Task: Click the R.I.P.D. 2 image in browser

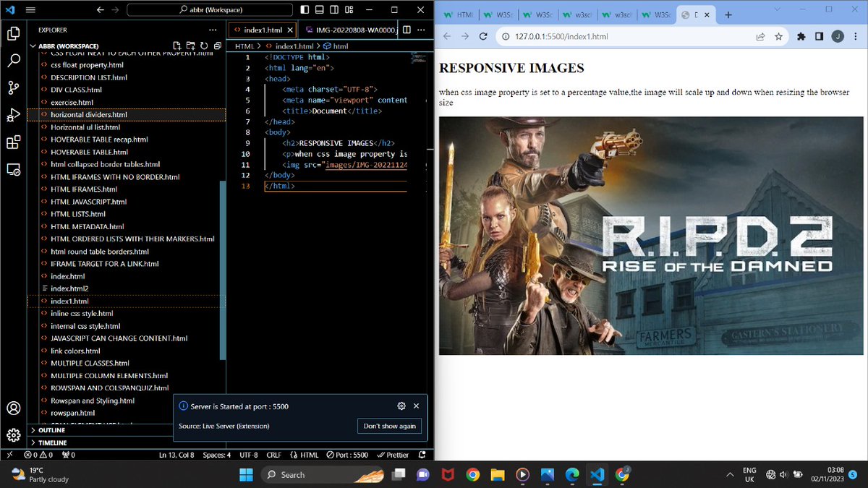Action: pos(651,236)
